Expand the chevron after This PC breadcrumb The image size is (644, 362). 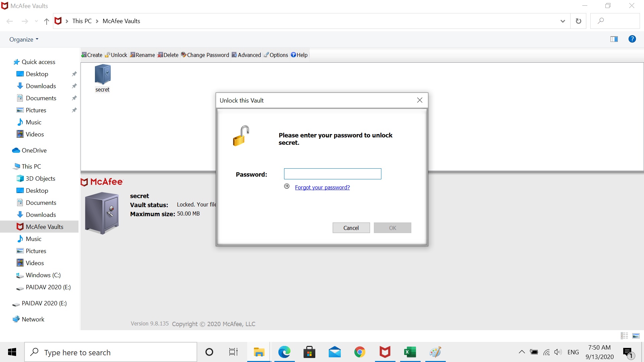click(97, 21)
